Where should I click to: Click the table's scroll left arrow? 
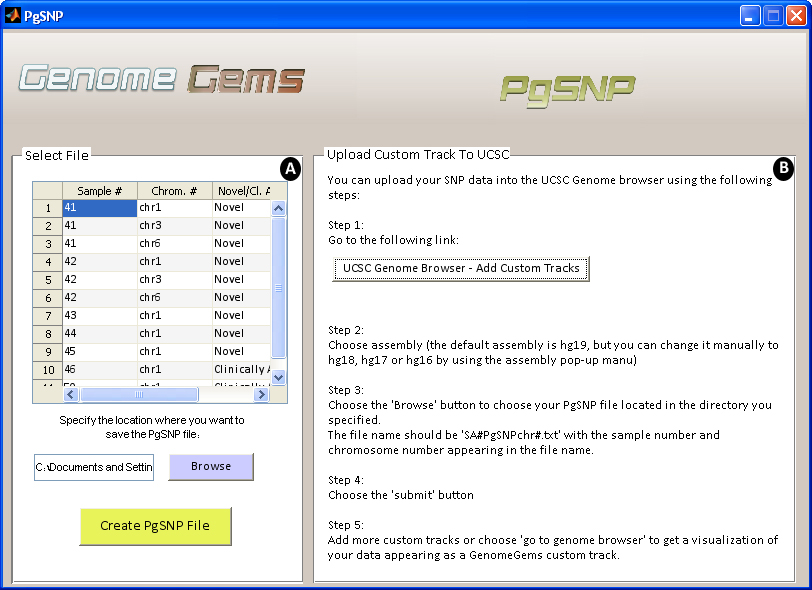(71, 395)
